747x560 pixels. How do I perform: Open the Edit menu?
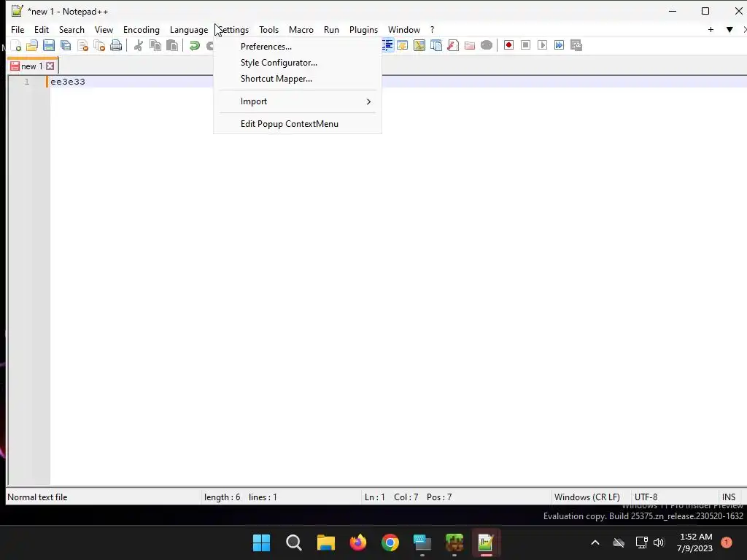pyautogui.click(x=42, y=29)
